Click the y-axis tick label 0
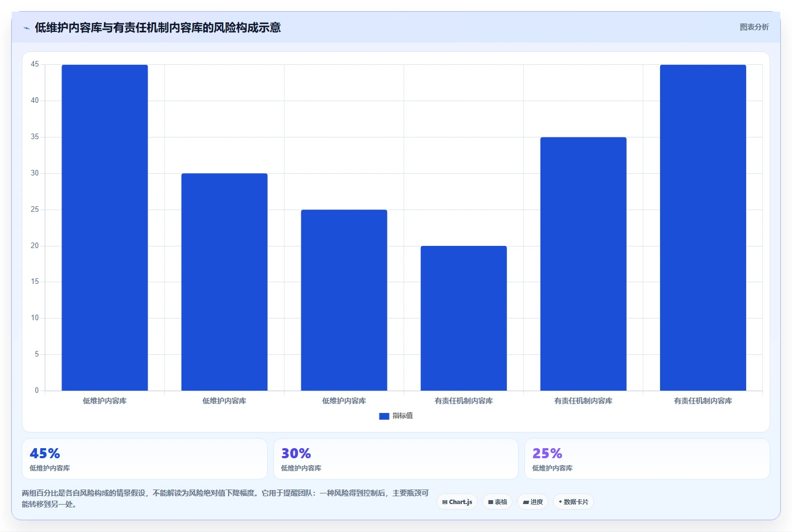792x532 pixels. (x=37, y=391)
